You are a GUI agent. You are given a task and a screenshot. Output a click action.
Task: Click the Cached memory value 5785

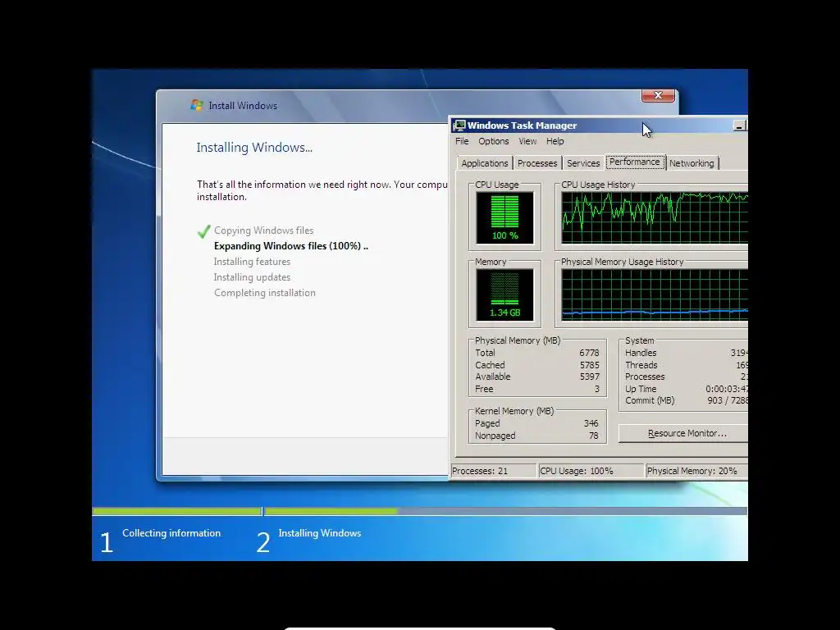(589, 365)
